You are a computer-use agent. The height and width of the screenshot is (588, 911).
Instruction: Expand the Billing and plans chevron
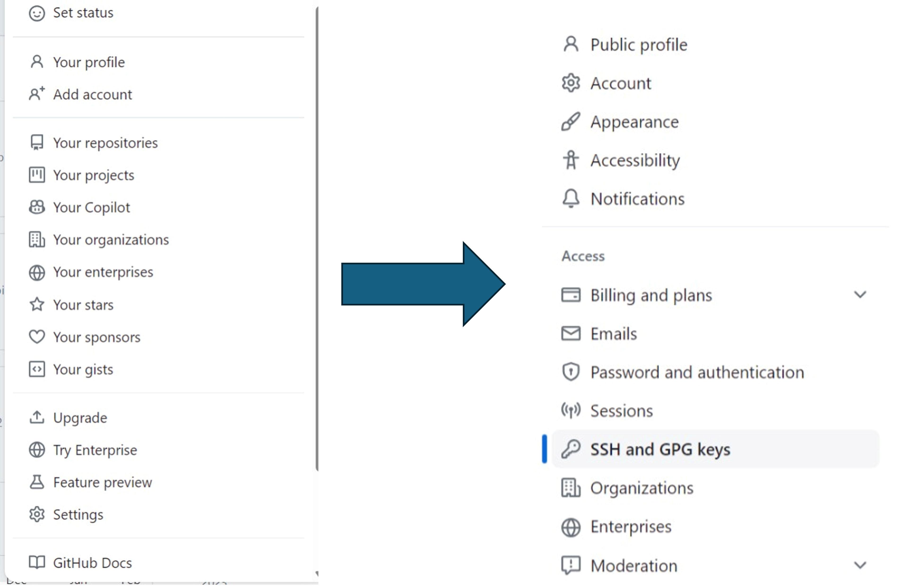coord(860,295)
